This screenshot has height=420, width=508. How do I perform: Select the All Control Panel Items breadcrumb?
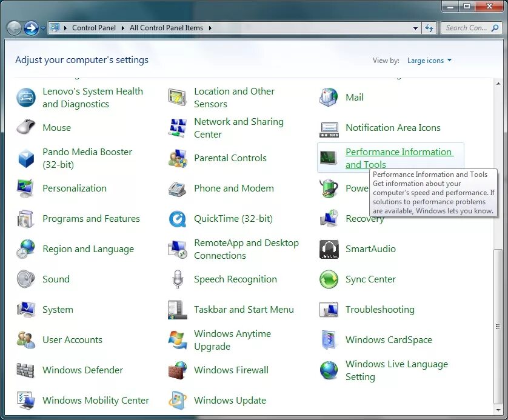(166, 28)
